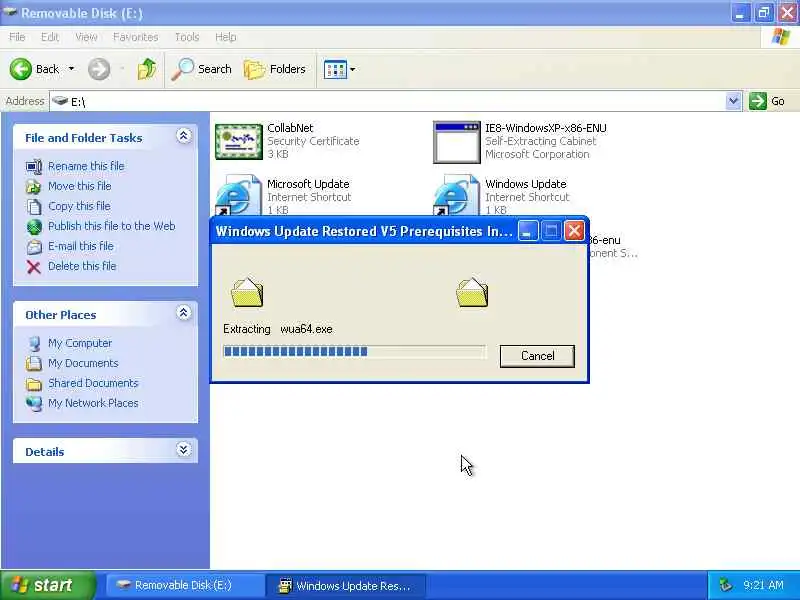The image size is (800, 600).
Task: Open My Network Places link
Action: (93, 403)
